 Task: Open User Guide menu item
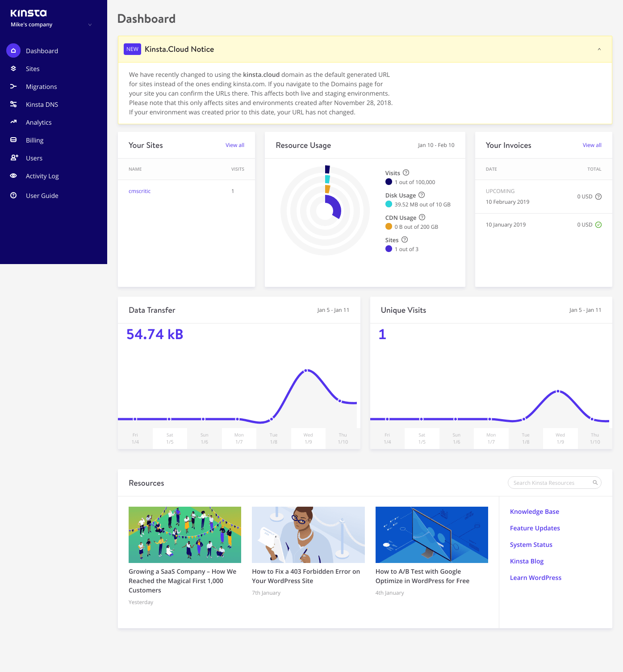(x=42, y=196)
